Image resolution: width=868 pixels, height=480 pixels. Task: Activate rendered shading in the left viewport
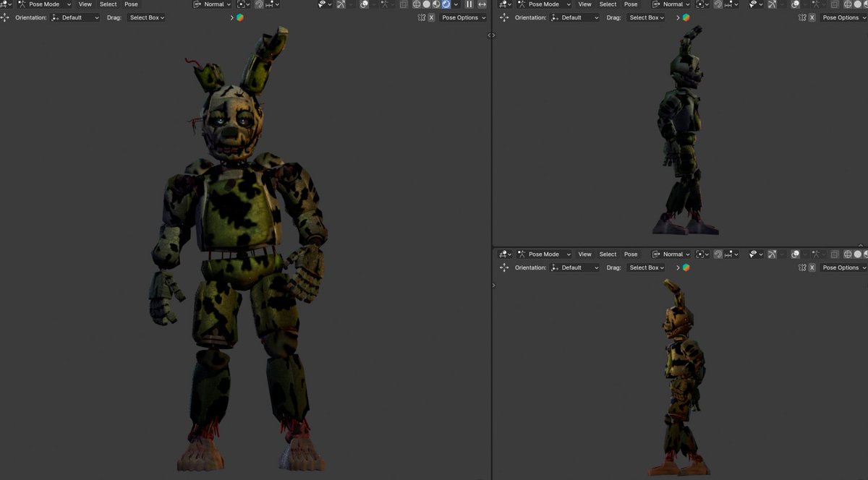446,4
